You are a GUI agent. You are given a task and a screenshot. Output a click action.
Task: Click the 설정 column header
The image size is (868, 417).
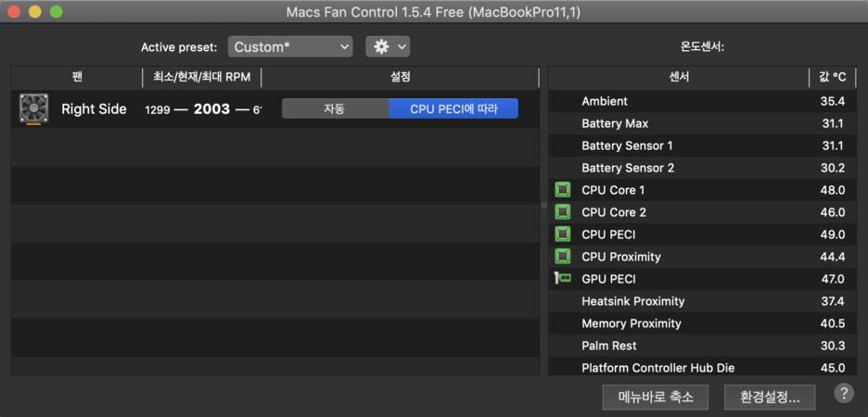(401, 78)
